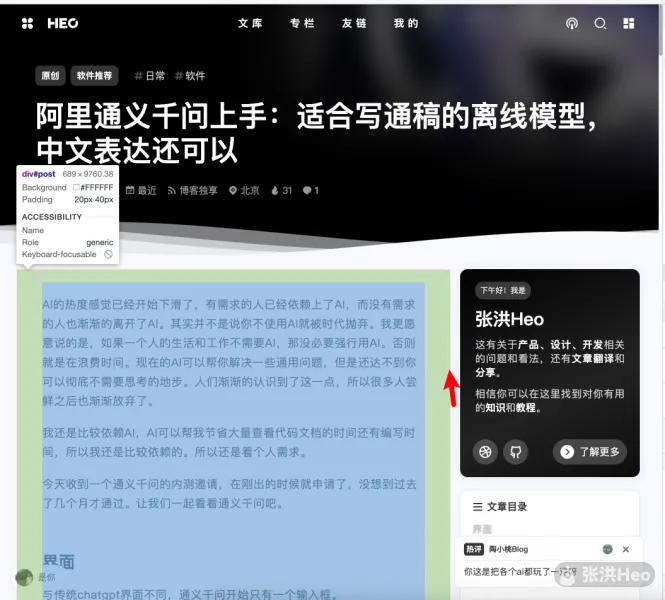Click the RSS icon beside 博客独享

tap(171, 190)
